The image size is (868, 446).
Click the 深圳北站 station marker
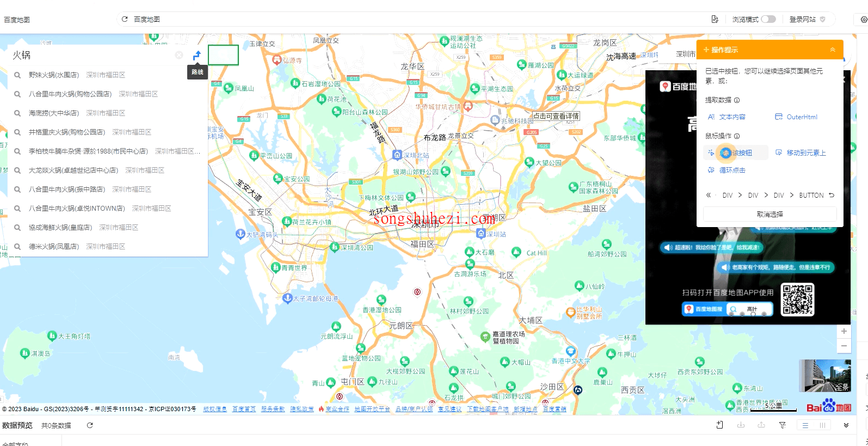[398, 155]
